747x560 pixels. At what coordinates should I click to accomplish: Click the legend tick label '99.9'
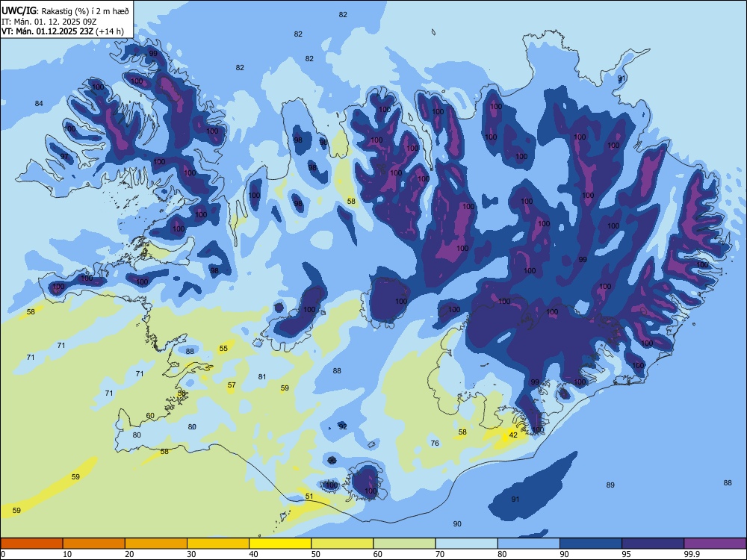coord(691,554)
